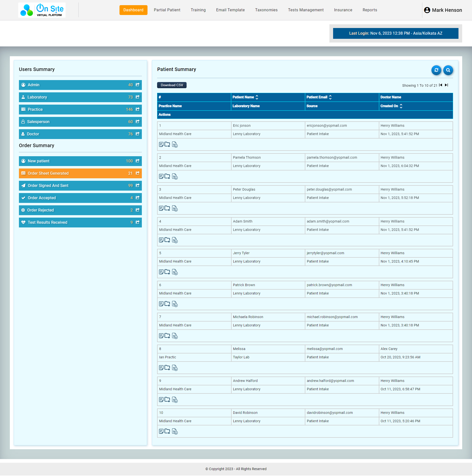472x476 pixels.
Task: Open the Mark Henson user profile
Action: click(x=443, y=10)
